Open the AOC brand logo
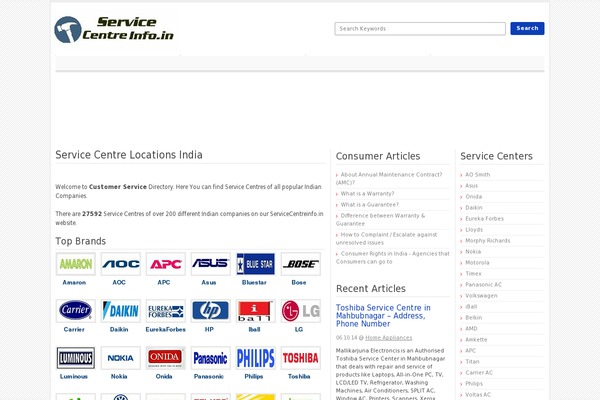This screenshot has height=400, width=600. 121,264
